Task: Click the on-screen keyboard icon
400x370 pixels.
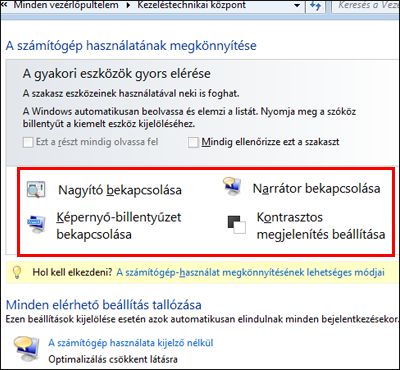Action: 37,223
